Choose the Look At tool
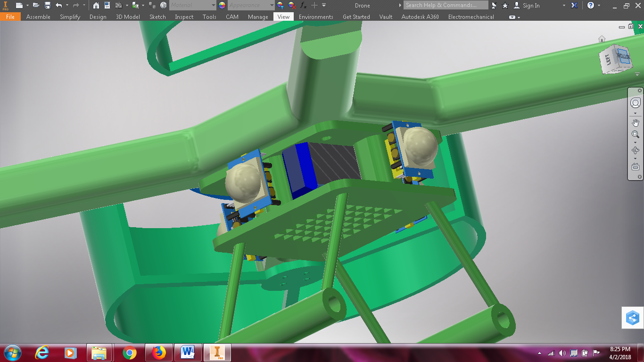Screen dimensions: 644x362 636,167
